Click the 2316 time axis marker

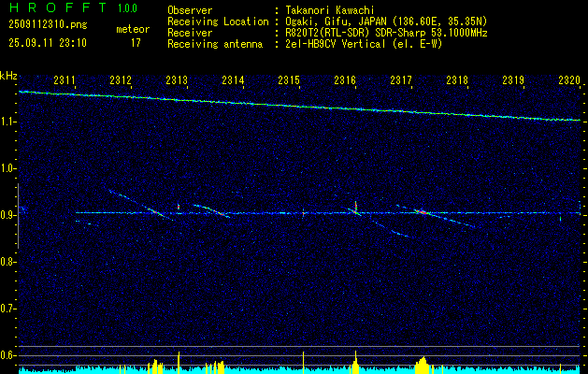(x=345, y=79)
